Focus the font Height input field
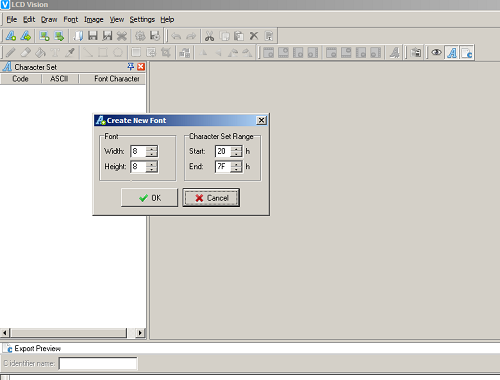Screen dimensions: 500x380 [139, 167]
